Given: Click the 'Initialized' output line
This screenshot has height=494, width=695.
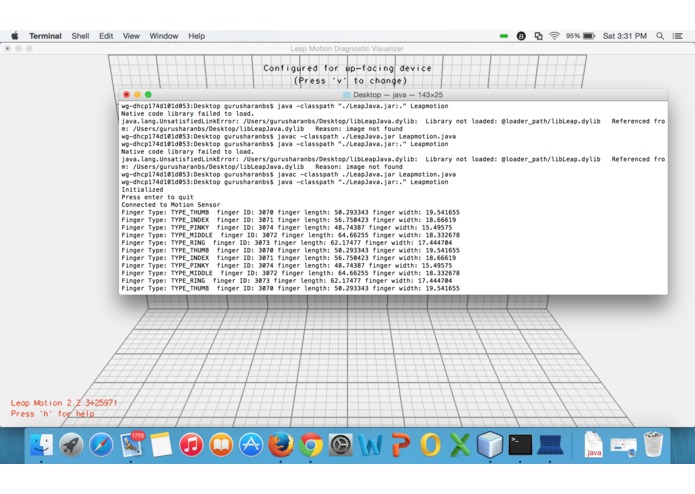Looking at the screenshot, I should click(x=142, y=190).
